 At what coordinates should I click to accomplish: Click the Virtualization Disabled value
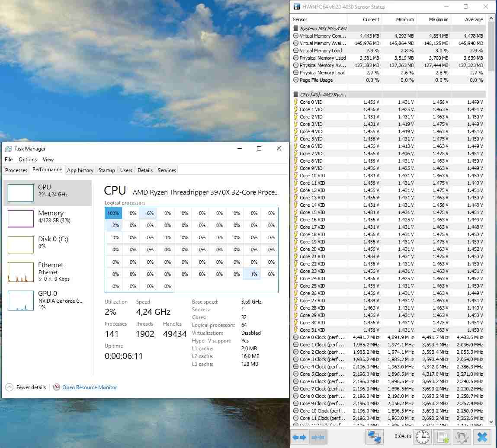[x=251, y=333]
